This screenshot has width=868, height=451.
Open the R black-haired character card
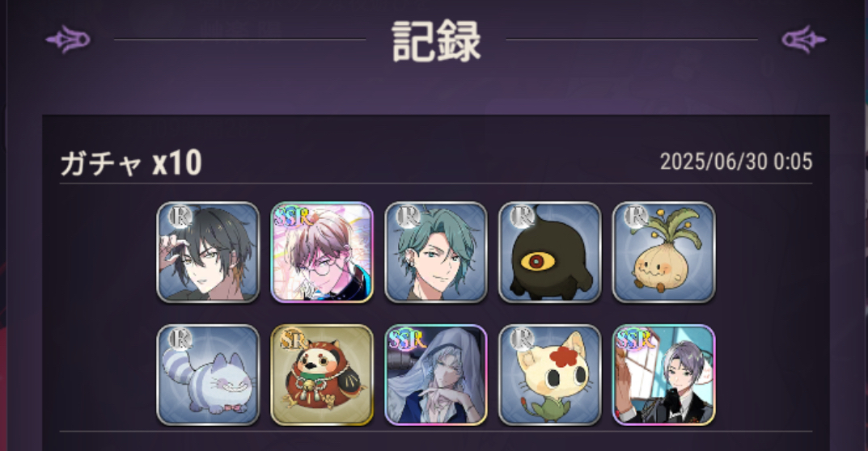click(208, 252)
